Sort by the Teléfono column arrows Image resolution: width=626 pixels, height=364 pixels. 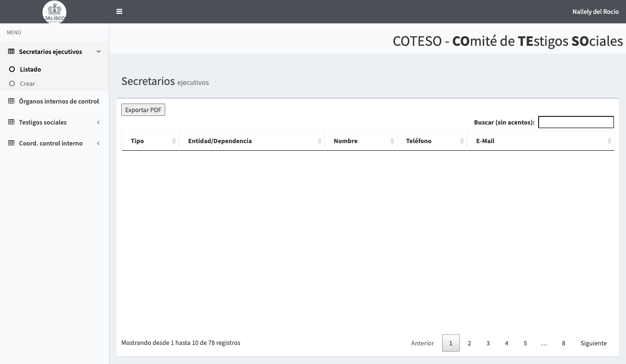click(462, 141)
